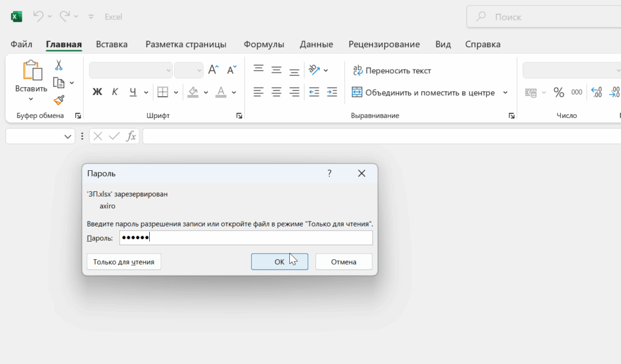Screen dimensions: 621x364
Task: Open the Шрифт dialog launcher
Action: coord(239,116)
